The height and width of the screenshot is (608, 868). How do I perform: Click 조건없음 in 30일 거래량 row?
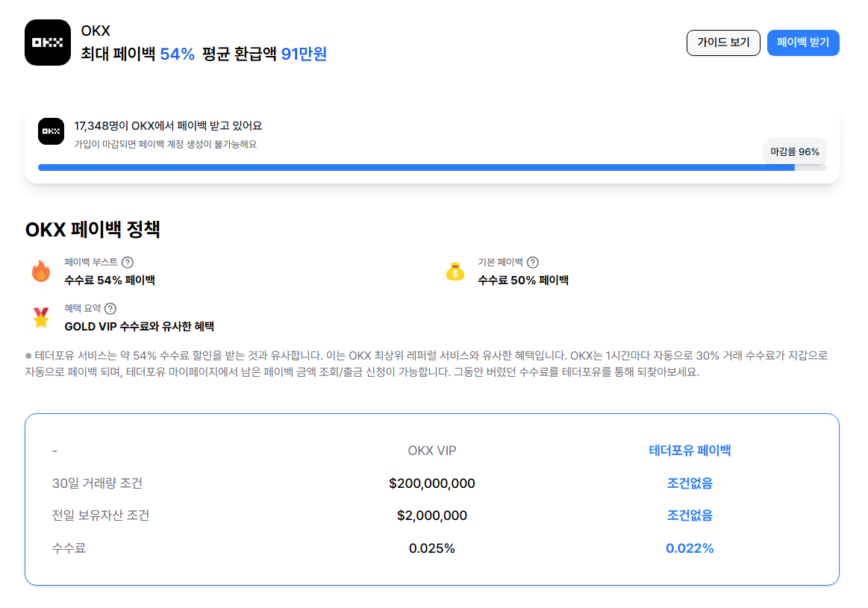point(690,483)
